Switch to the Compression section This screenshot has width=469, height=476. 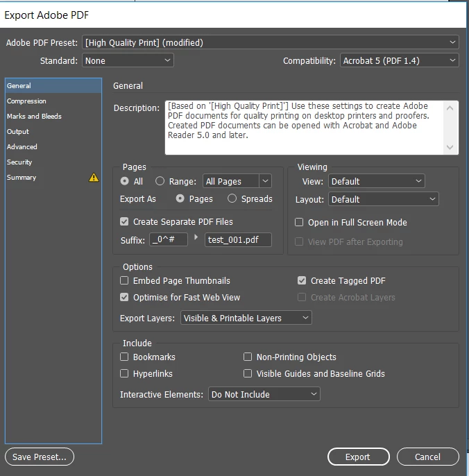[x=53, y=101]
